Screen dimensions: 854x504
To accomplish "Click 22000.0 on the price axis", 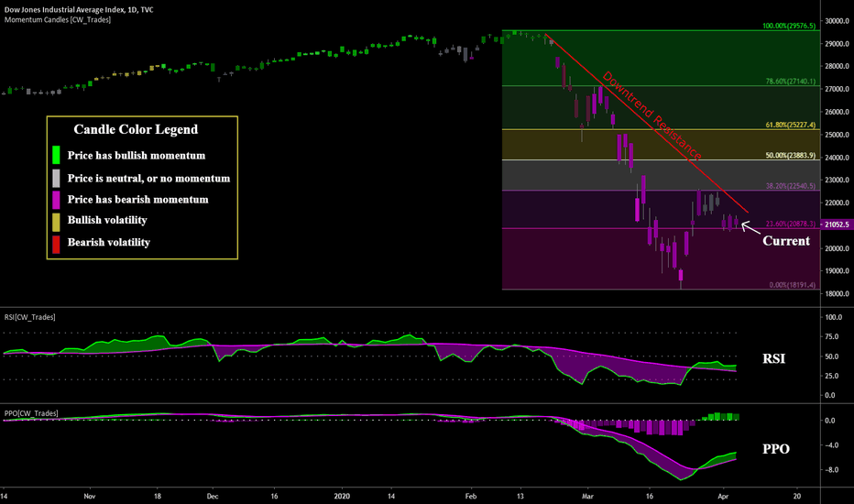I will (838, 203).
